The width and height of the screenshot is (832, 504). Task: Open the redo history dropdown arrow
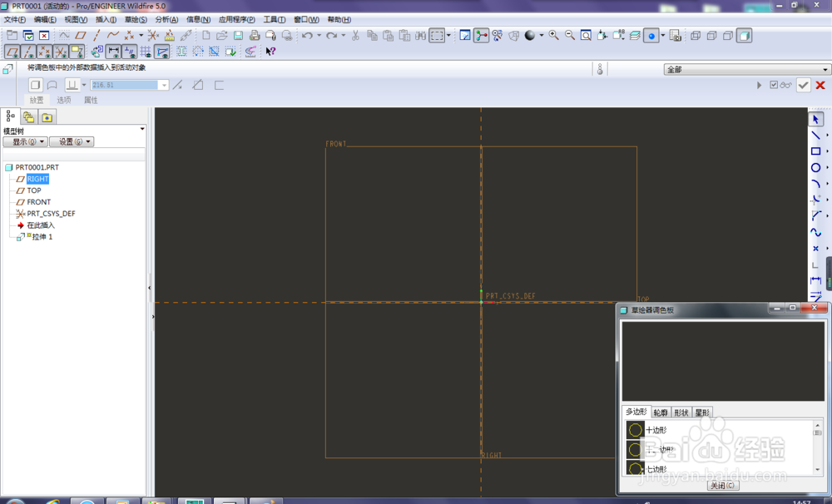(344, 36)
